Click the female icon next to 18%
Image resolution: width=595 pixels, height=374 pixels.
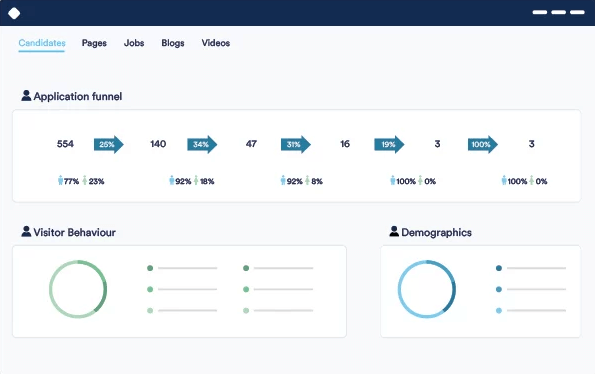coord(196,180)
